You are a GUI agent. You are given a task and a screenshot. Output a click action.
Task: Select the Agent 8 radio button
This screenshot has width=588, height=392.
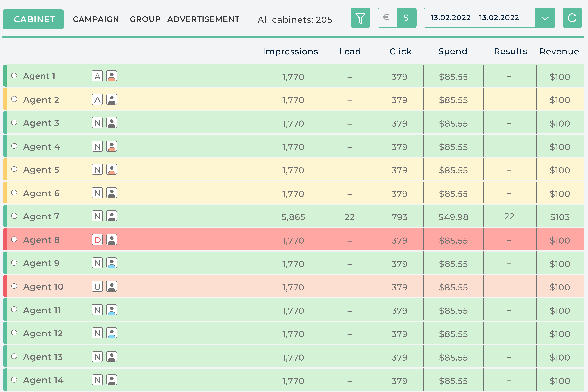(14, 239)
